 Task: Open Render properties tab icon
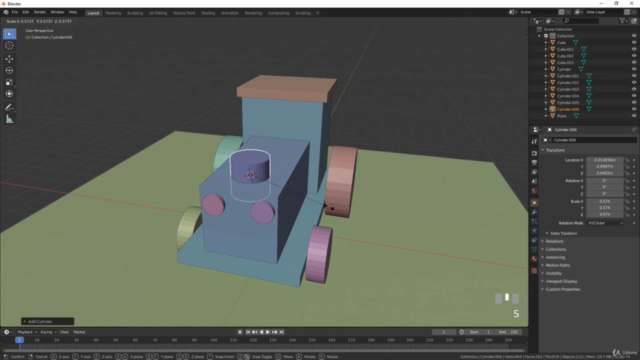(534, 153)
